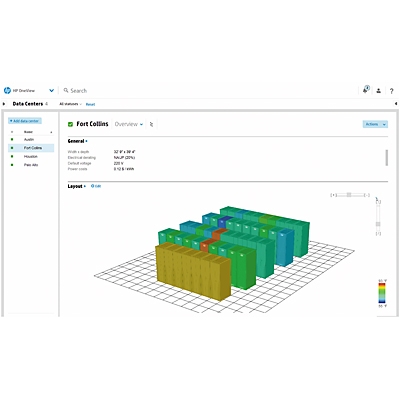Click the Reset filter link
The height and width of the screenshot is (400, 400).
pos(90,104)
